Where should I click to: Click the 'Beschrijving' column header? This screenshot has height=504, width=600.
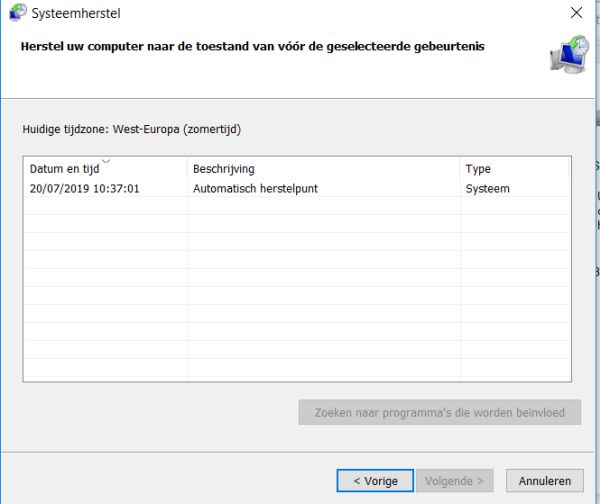pyautogui.click(x=223, y=169)
